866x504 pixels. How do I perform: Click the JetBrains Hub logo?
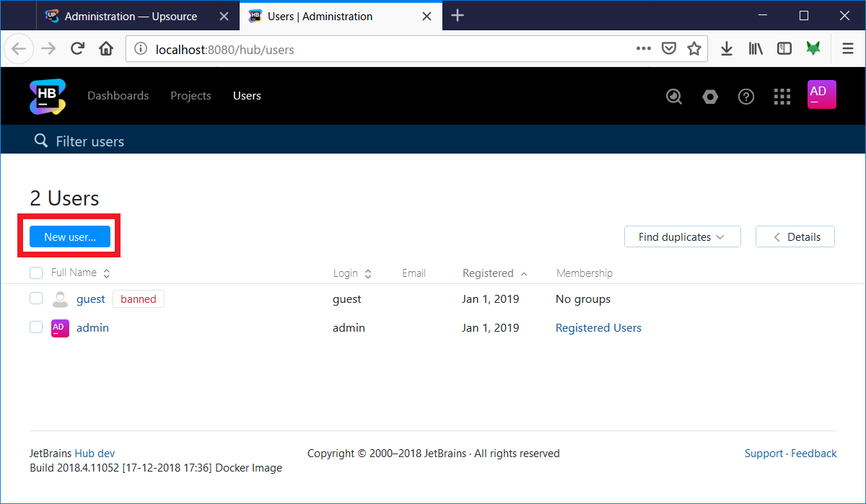46,95
